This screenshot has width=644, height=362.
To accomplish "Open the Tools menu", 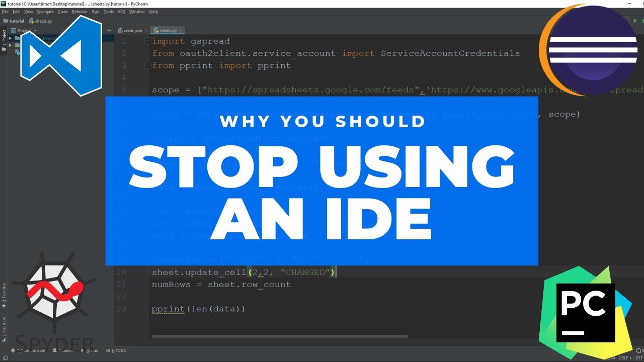I will 109,12.
